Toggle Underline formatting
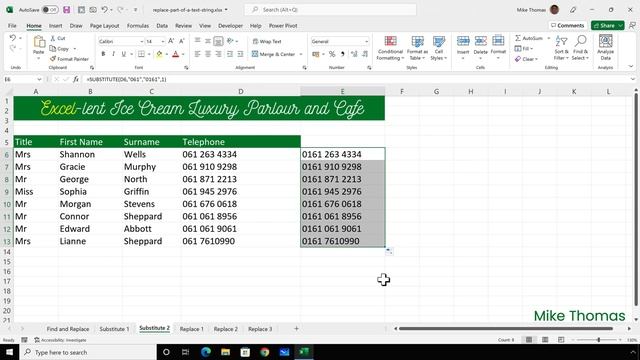Screen dimensions: 640x360 pos(123,54)
